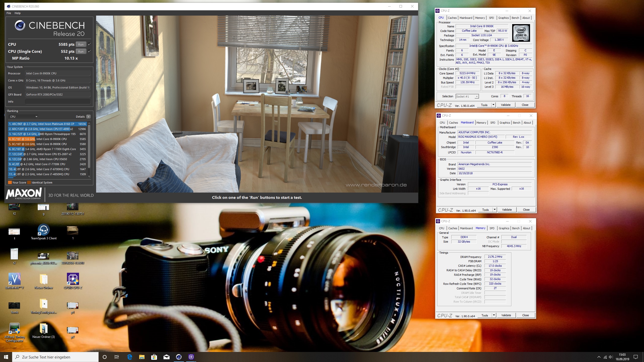Open the Battlefield V desktop shortcut

(14, 279)
